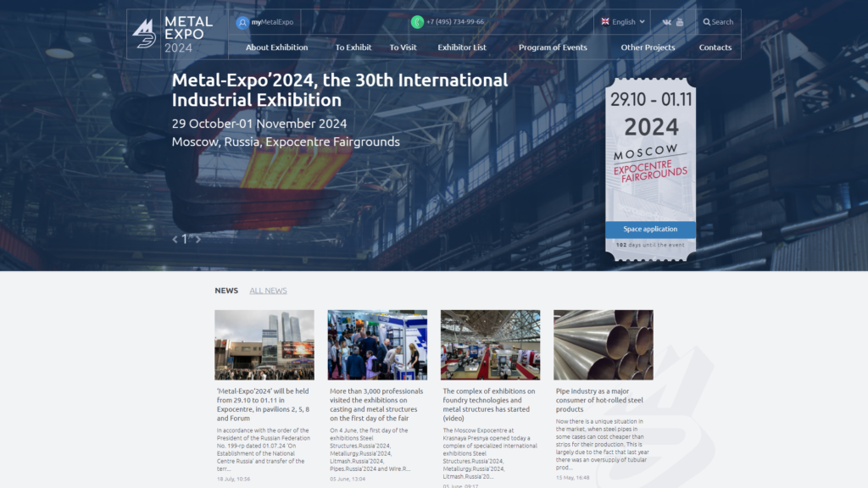Open the myMetalExpo user account icon
Image resolution: width=868 pixels, height=488 pixels.
coord(242,23)
